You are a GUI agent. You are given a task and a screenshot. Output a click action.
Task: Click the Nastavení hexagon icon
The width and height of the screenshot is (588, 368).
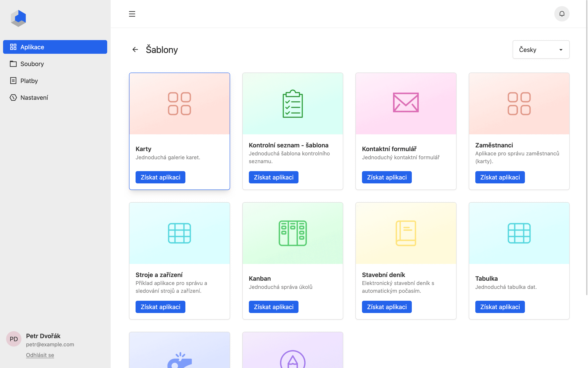tap(13, 98)
